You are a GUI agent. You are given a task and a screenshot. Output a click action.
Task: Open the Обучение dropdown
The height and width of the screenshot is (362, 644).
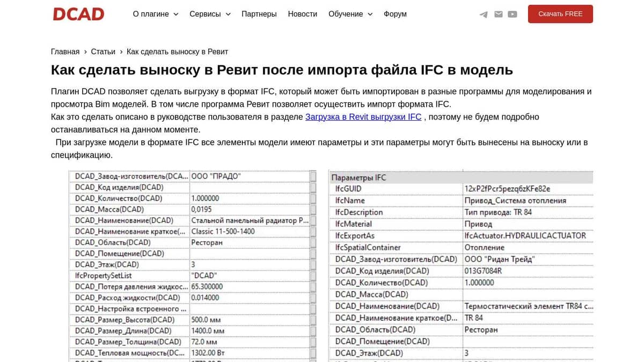point(350,14)
